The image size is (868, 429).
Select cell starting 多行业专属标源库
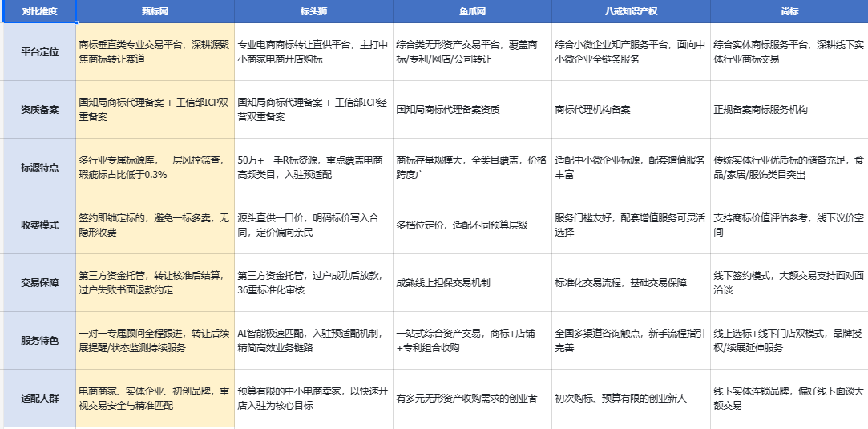click(x=155, y=167)
